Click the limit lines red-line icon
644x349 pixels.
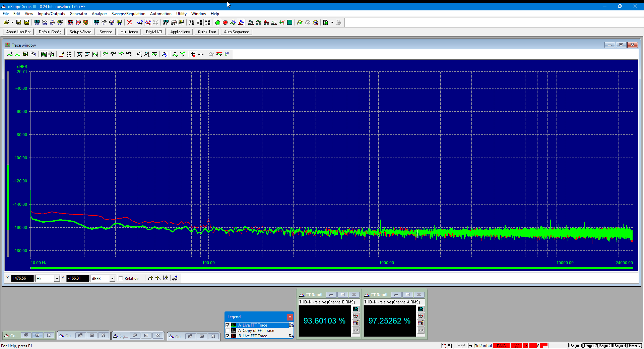219,54
